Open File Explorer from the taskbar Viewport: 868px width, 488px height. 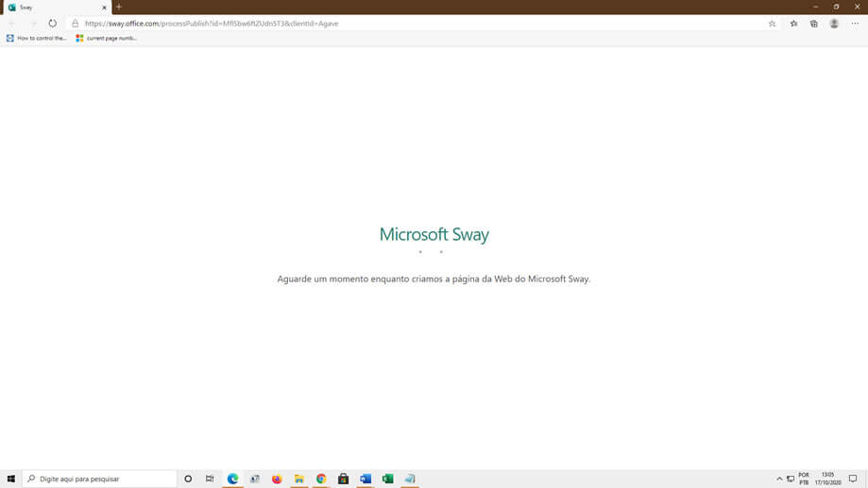(298, 479)
